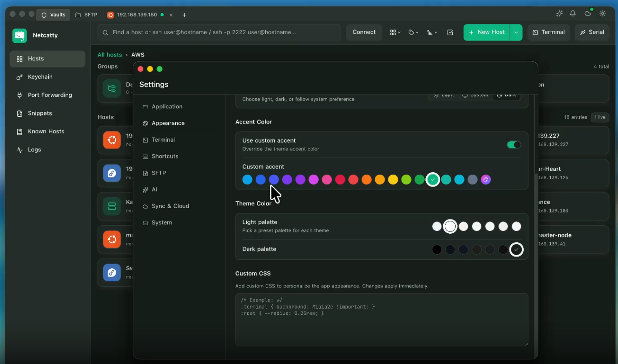The width and height of the screenshot is (618, 364).
Task: Open the notifications bell icon
Action: [x=573, y=13]
